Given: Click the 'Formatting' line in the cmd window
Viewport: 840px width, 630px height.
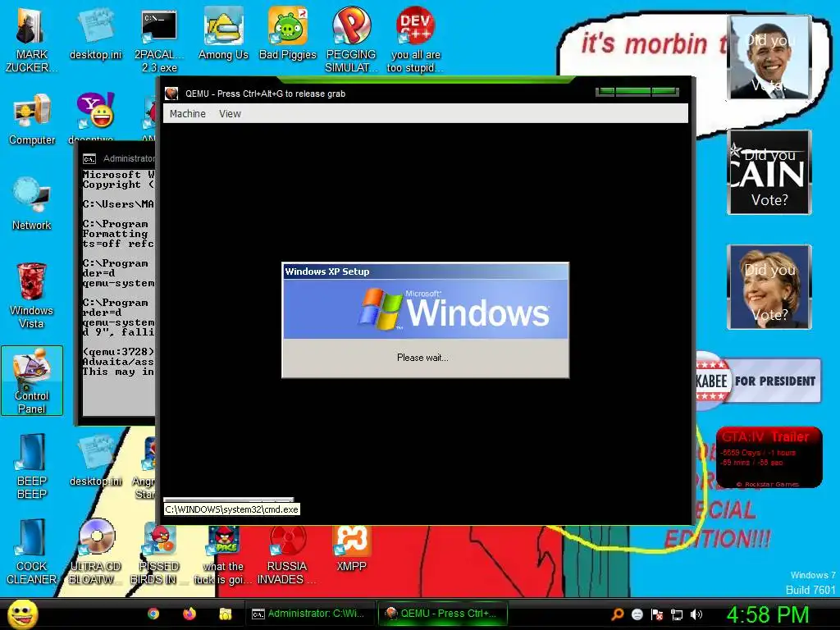Looking at the screenshot, I should tap(115, 234).
